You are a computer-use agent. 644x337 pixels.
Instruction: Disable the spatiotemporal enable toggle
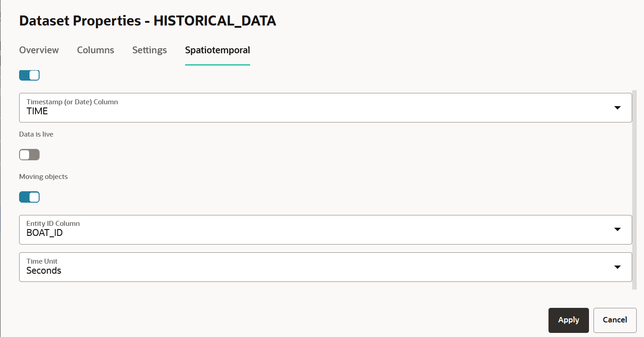29,75
